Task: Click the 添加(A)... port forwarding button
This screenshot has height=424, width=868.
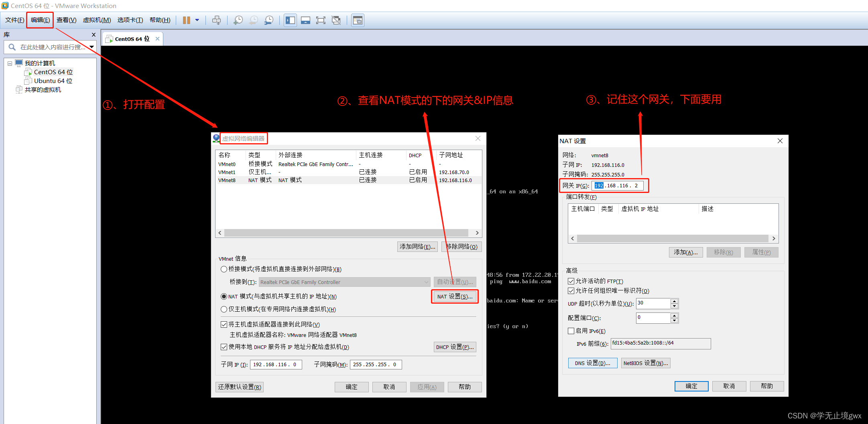Action: (686, 252)
